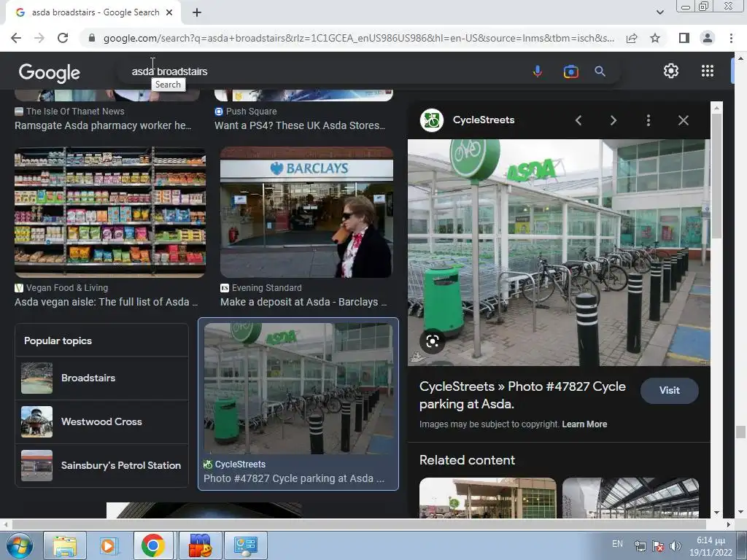This screenshot has width=747, height=560.
Task: View site information lock icon
Action: tap(92, 38)
